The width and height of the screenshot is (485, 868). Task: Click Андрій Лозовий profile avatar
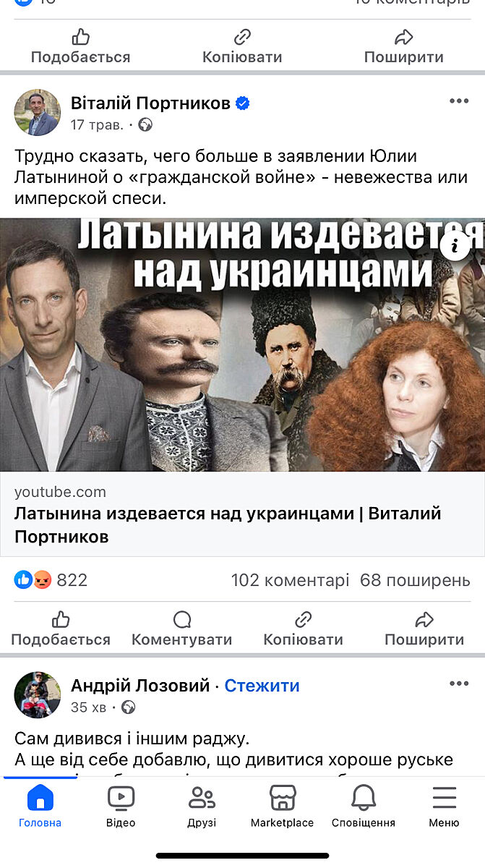[38, 694]
